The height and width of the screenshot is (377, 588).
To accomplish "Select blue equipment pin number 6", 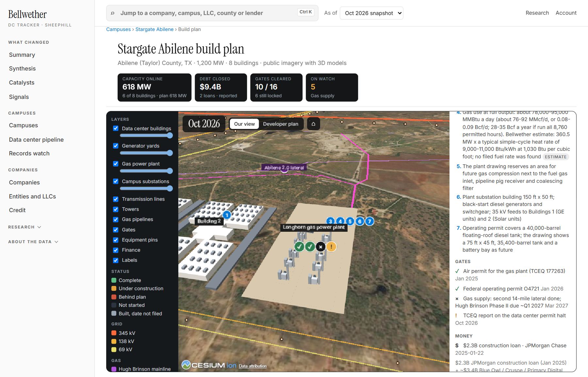I will [360, 221].
